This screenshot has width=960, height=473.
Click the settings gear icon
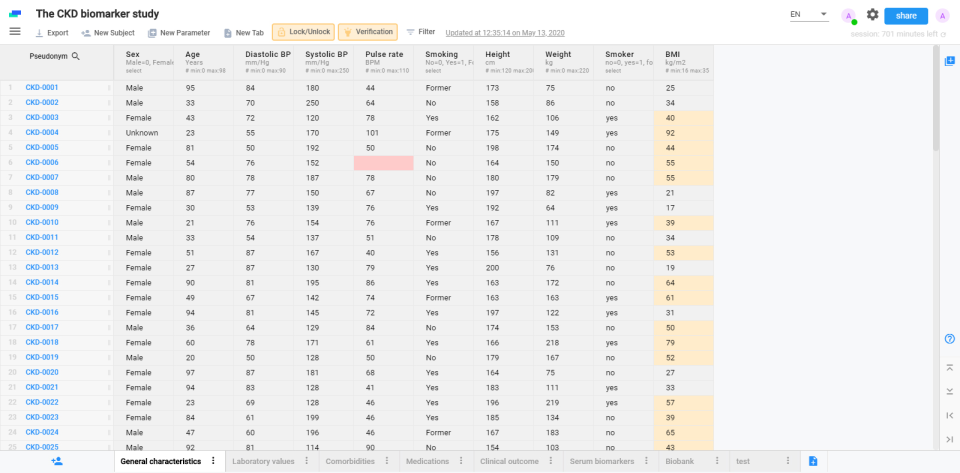pos(873,15)
